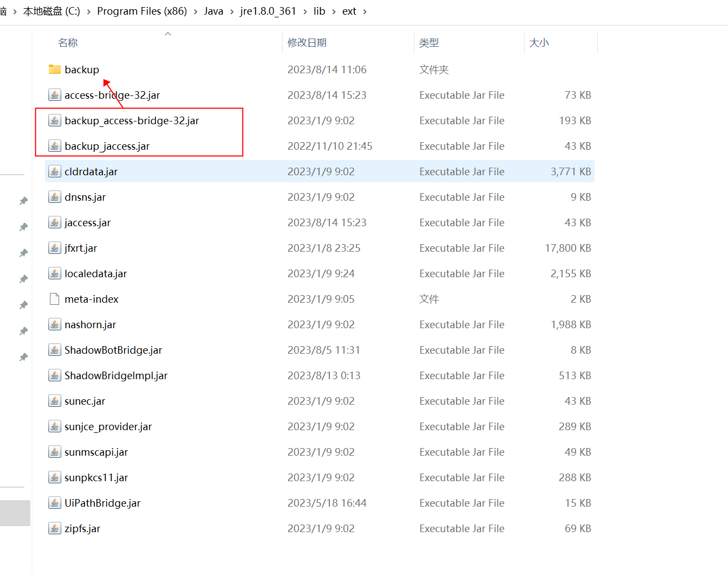Click the sunec.jar file icon
Screen dimensions: 728x575
tap(54, 401)
